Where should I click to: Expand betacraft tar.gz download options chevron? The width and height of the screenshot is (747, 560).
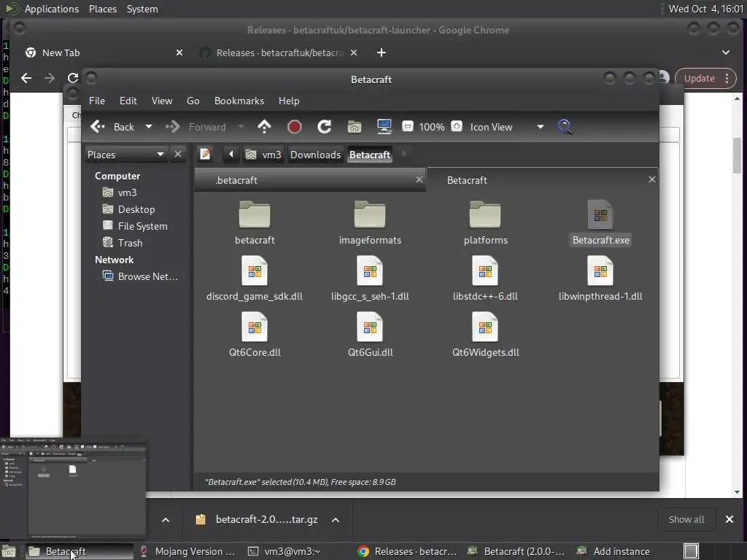336,519
